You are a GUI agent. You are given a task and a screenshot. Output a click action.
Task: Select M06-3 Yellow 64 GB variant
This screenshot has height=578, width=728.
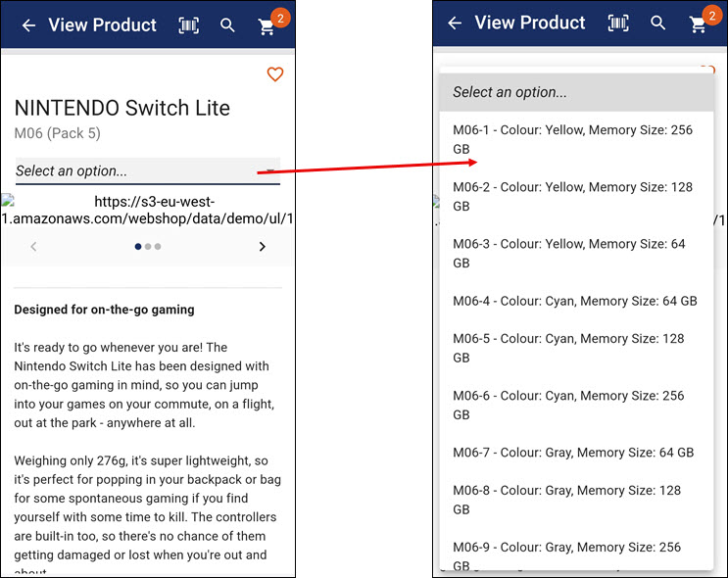click(575, 253)
